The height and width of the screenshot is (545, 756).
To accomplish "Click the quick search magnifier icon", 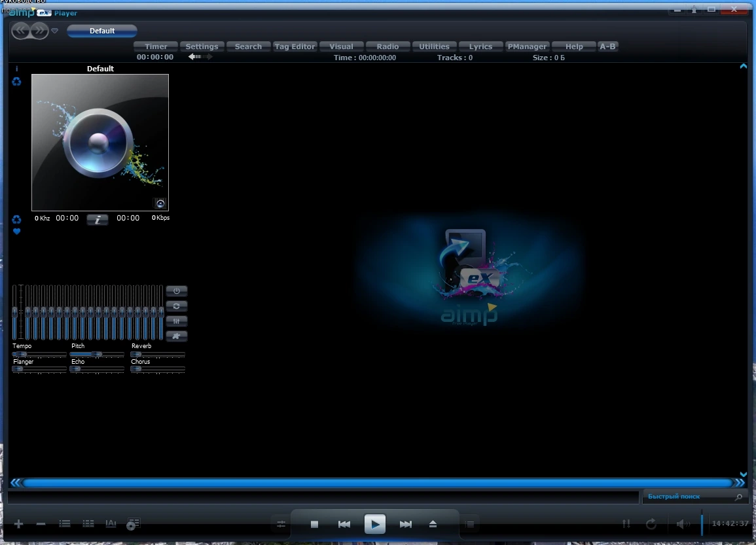I will tap(738, 497).
